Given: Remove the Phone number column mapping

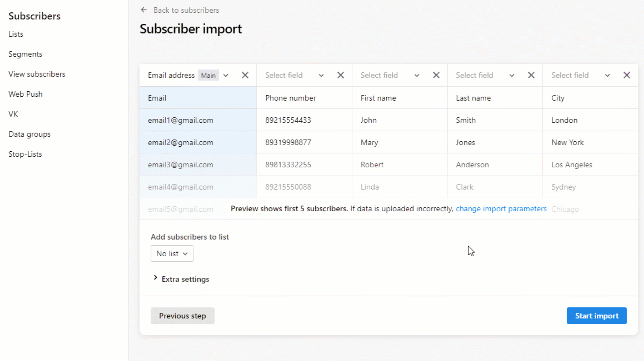Looking at the screenshot, I should point(340,75).
